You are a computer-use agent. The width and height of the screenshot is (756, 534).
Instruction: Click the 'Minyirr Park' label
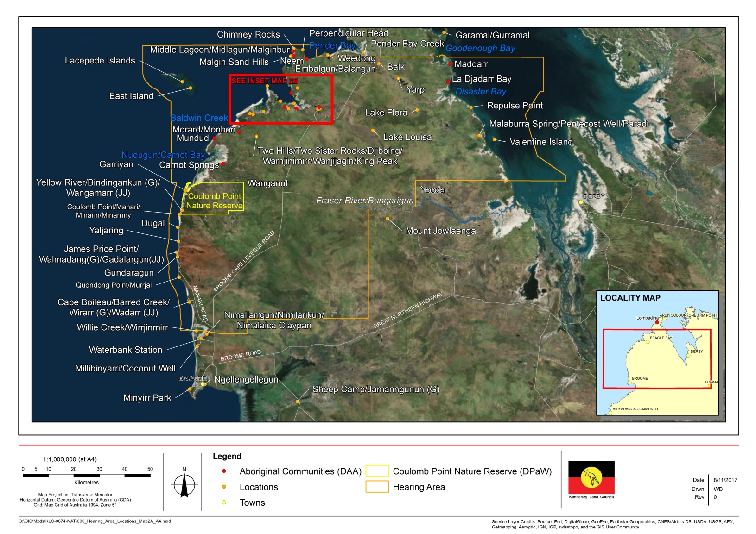point(147,398)
